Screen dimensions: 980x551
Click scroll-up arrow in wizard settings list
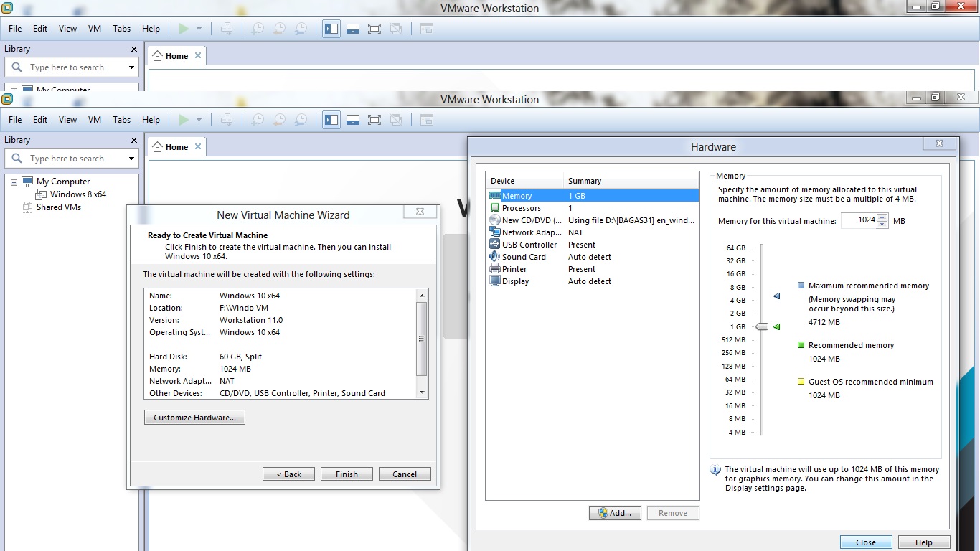pos(422,296)
